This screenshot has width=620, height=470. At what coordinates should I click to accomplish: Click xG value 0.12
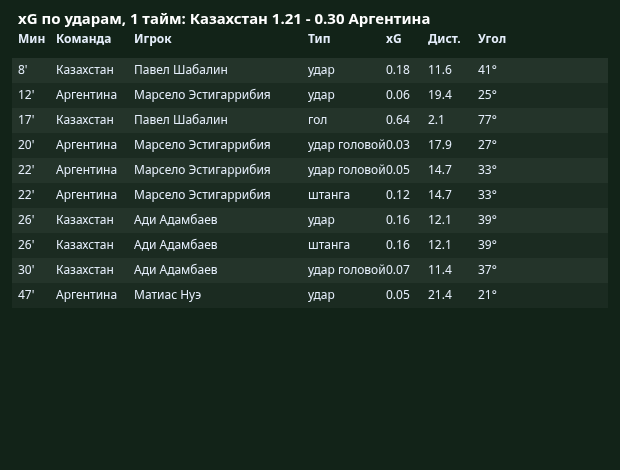[398, 195]
